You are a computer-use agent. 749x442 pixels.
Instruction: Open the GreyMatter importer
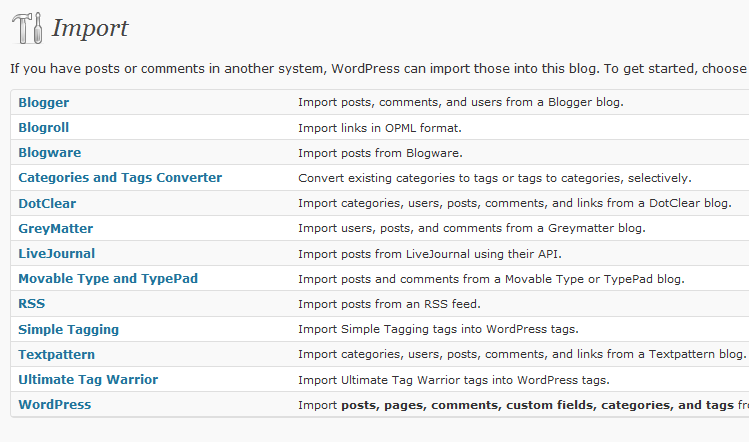point(55,228)
